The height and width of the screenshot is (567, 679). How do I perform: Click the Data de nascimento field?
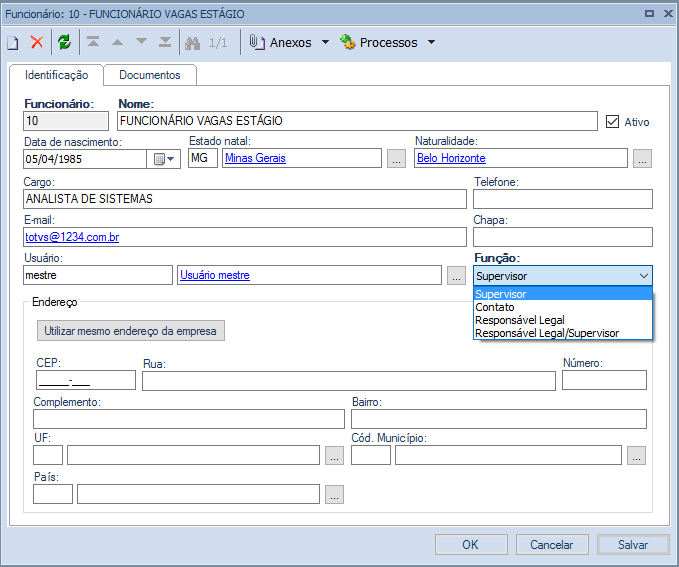85,159
